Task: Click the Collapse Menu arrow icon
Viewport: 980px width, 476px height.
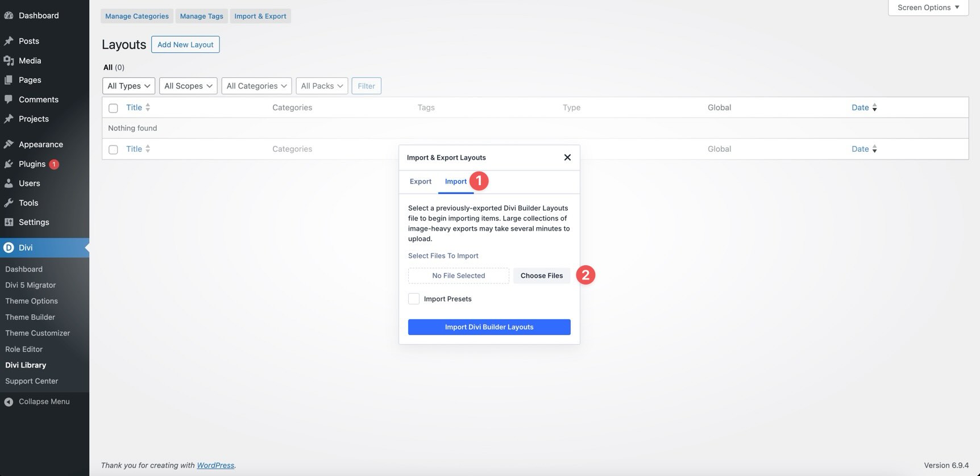Action: click(x=9, y=402)
